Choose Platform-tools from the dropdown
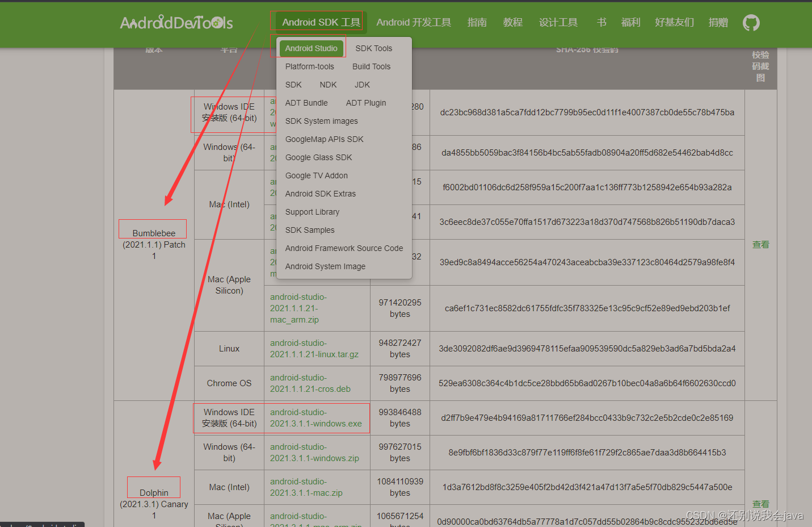The width and height of the screenshot is (812, 527). [x=310, y=66]
